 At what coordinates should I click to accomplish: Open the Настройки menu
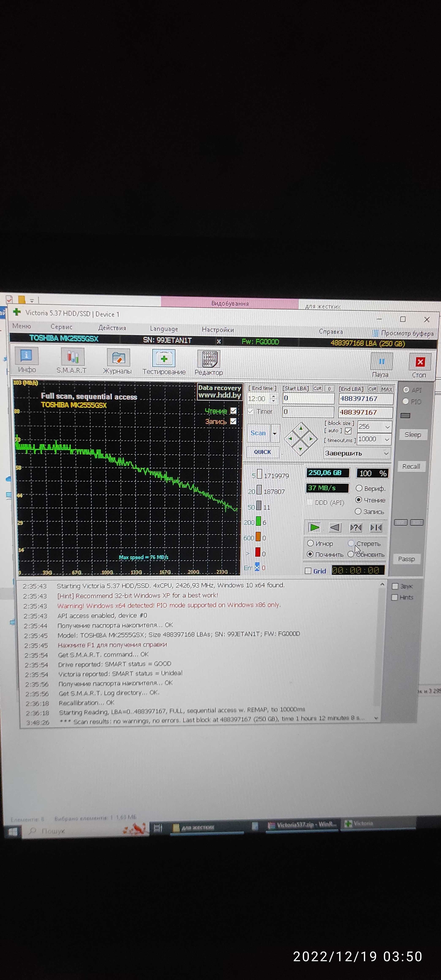[218, 330]
